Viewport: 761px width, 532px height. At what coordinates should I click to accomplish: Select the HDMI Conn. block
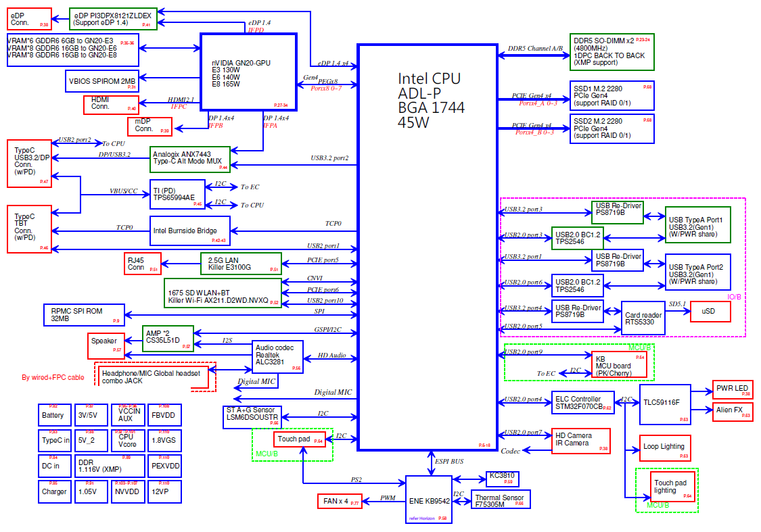112,104
